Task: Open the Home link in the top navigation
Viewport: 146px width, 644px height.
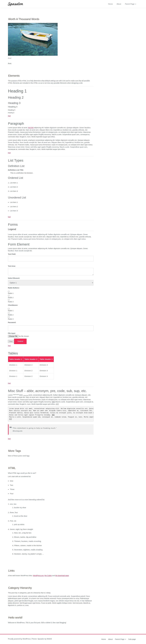Action: (110, 4)
